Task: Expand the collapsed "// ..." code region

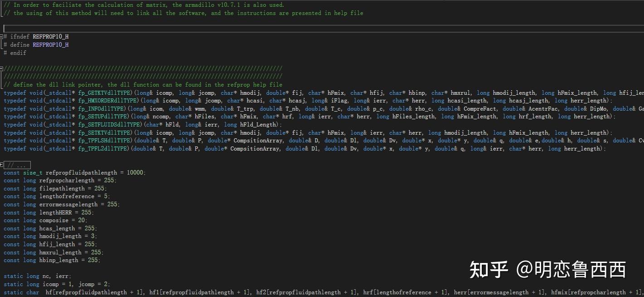Action: (x=2, y=165)
